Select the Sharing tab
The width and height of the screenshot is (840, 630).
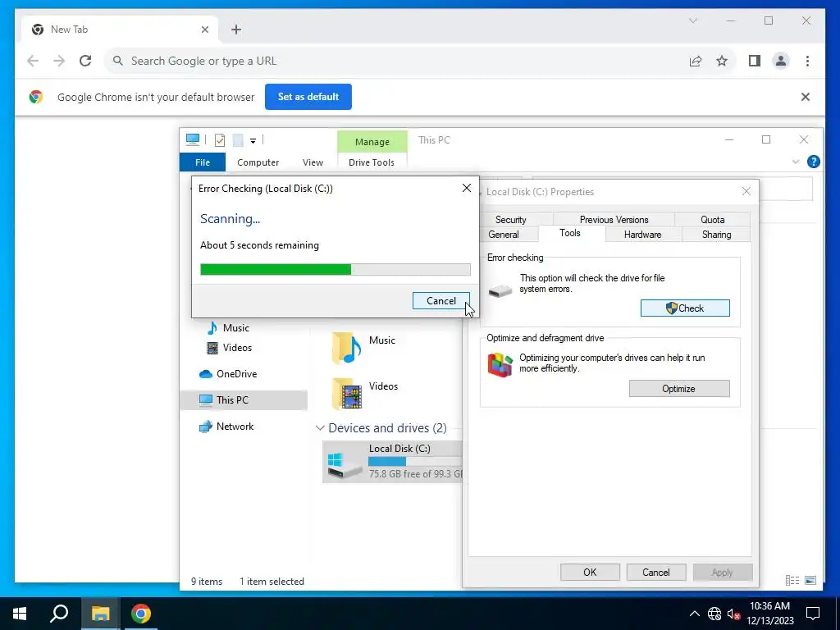point(716,234)
